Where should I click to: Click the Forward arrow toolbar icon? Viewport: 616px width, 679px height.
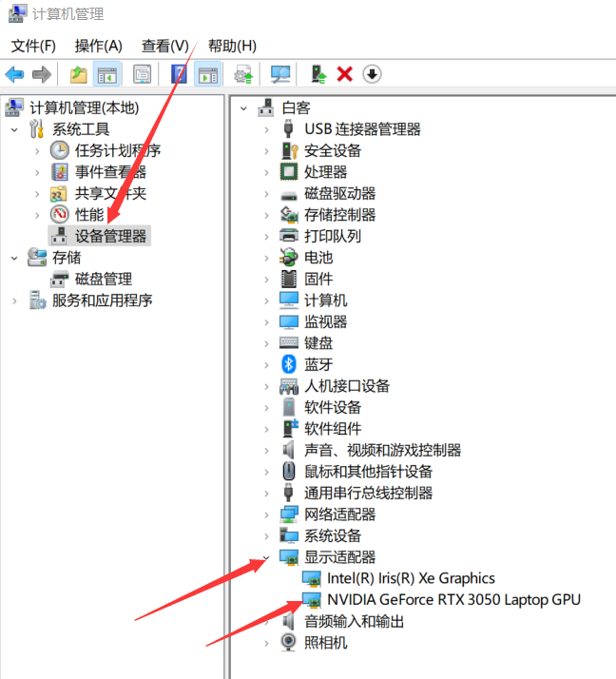[42, 74]
